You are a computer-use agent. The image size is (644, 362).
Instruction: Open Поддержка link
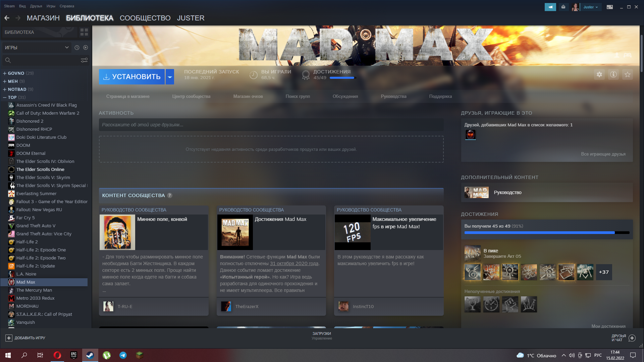coord(440,97)
